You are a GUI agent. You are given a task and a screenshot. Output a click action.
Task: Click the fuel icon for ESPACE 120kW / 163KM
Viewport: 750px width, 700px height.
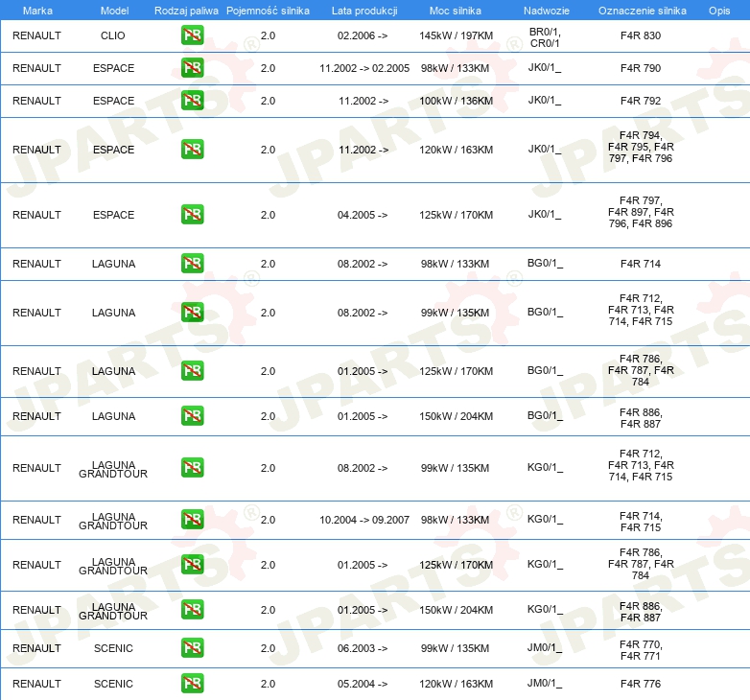tap(192, 150)
